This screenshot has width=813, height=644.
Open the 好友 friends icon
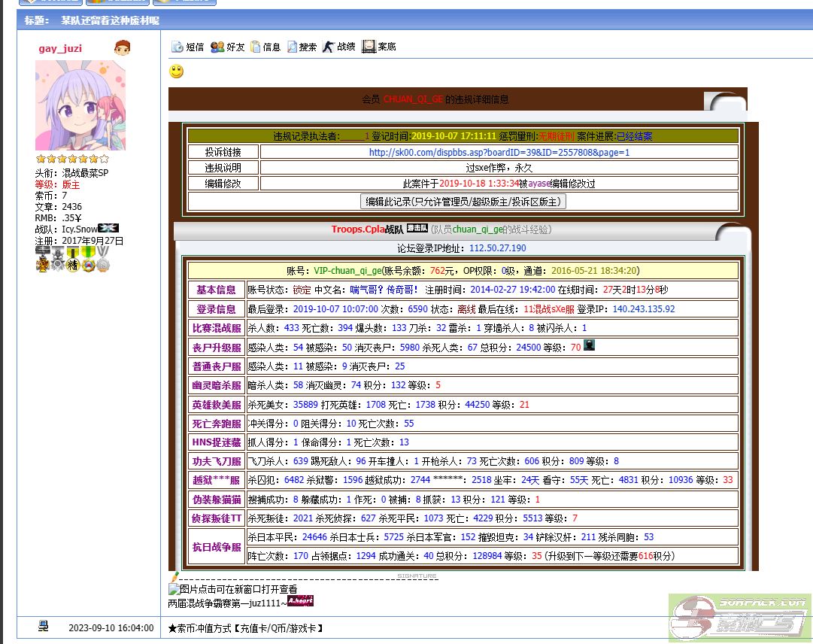(x=217, y=47)
